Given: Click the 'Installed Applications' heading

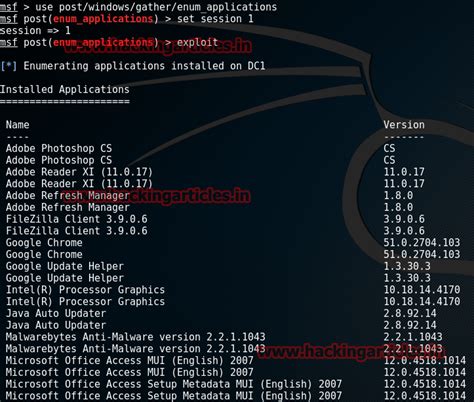Looking at the screenshot, I should click(x=65, y=89).
